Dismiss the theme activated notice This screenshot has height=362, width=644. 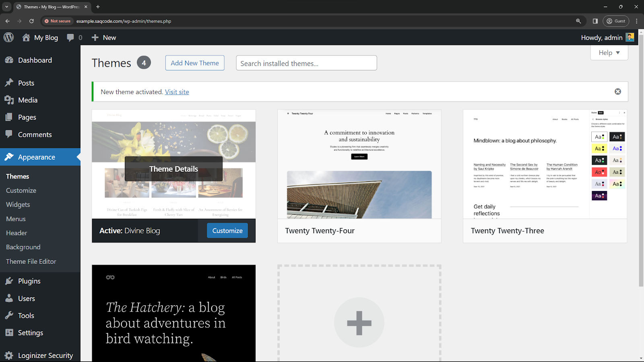coord(618,92)
